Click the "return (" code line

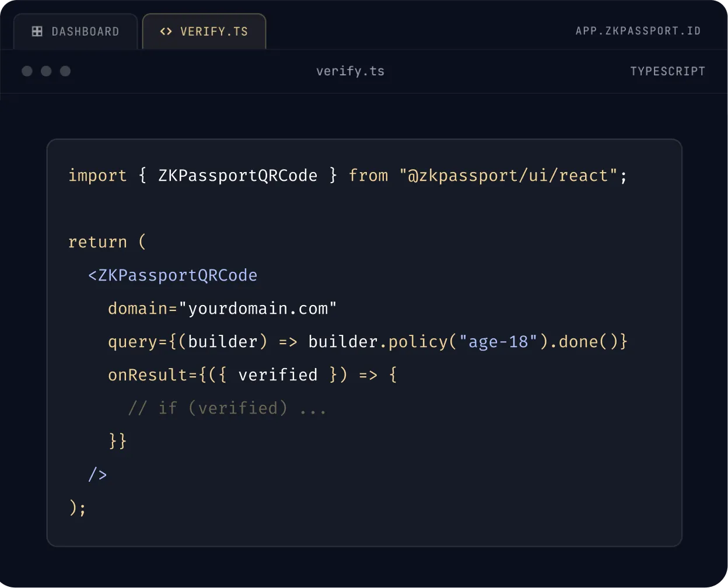click(x=107, y=242)
